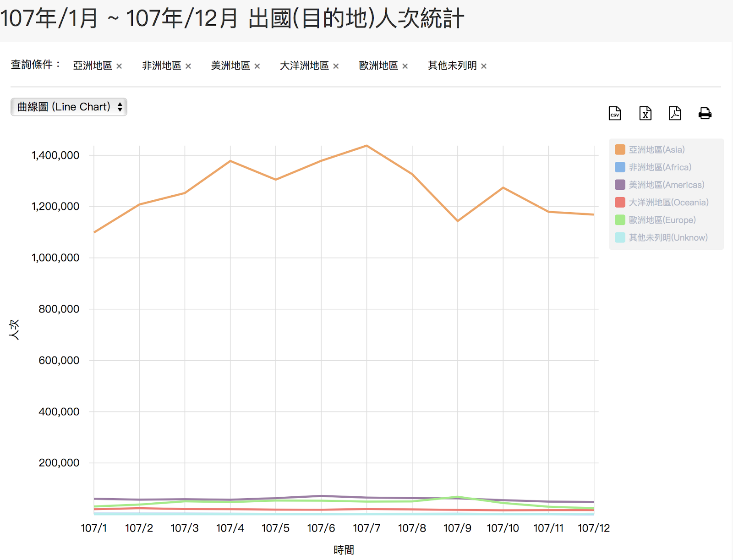Image resolution: width=733 pixels, height=560 pixels.
Task: Click the 其他未列明 filter tag text
Action: (452, 66)
